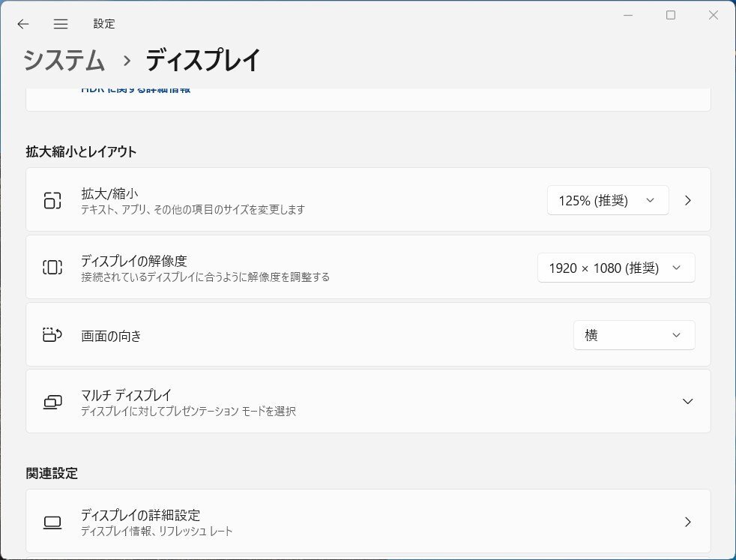Click the マルチ ディスプレイ icon
The width and height of the screenshot is (736, 560).
pos(52,402)
